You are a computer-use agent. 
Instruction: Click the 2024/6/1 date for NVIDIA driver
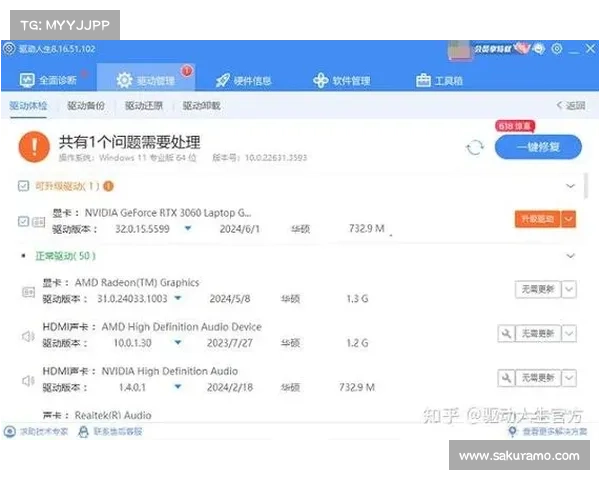tap(240, 229)
